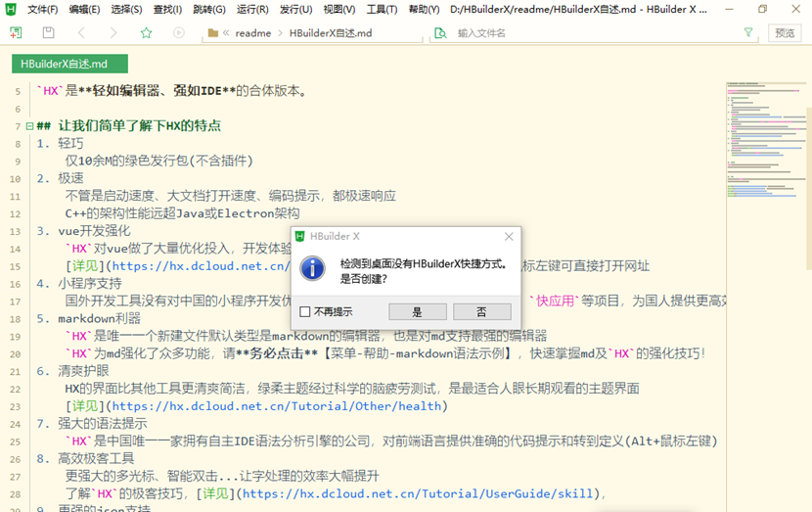
Task: Click line number 13 in gutter
Action: (x=15, y=232)
